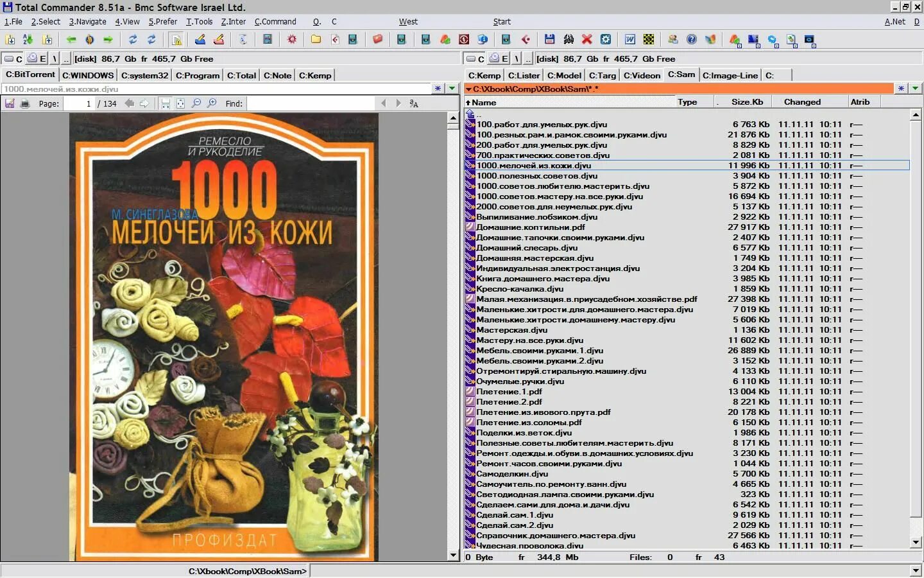Click the blue gear settings toolbar icon
The height and width of the screenshot is (578, 924).
[606, 40]
